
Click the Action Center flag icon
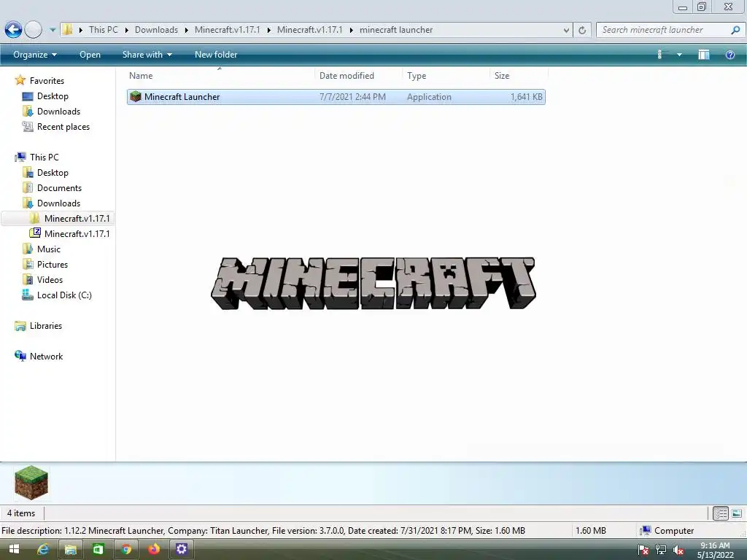pyautogui.click(x=643, y=550)
